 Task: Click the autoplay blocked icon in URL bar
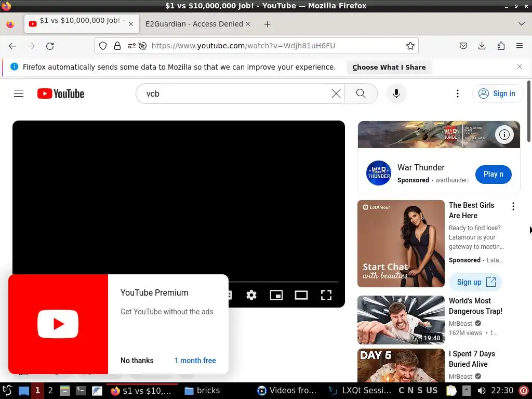(x=142, y=46)
